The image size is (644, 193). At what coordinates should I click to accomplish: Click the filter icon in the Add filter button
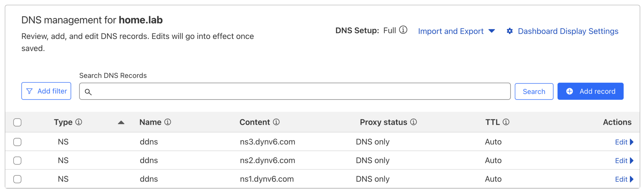click(29, 91)
